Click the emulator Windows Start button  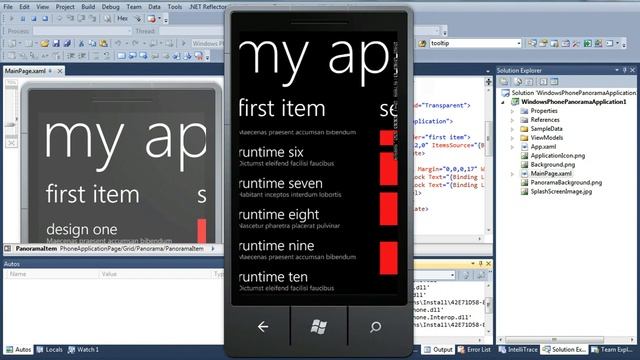point(319,327)
